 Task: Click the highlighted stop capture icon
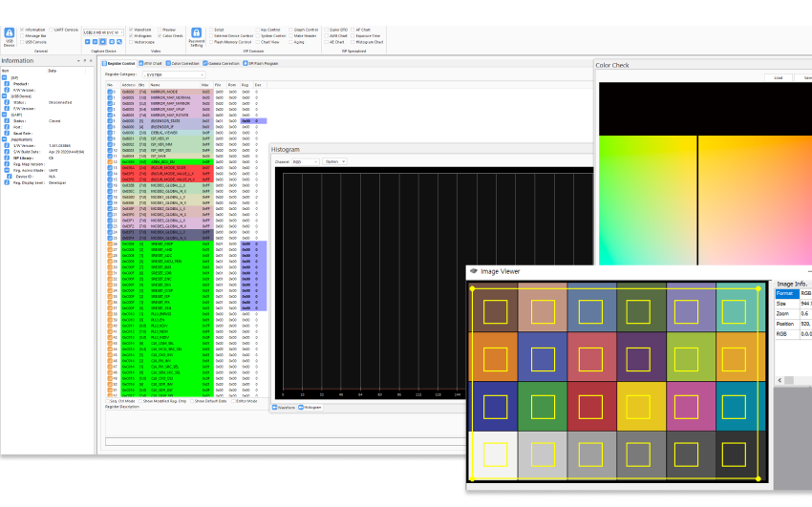(103, 41)
